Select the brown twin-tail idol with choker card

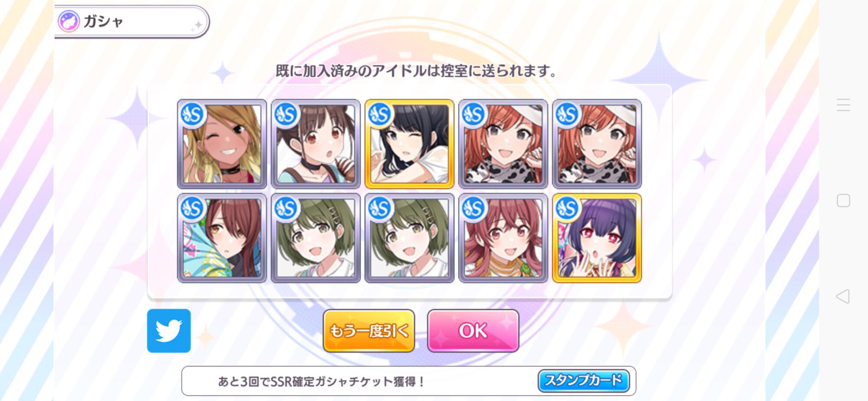[x=316, y=144]
